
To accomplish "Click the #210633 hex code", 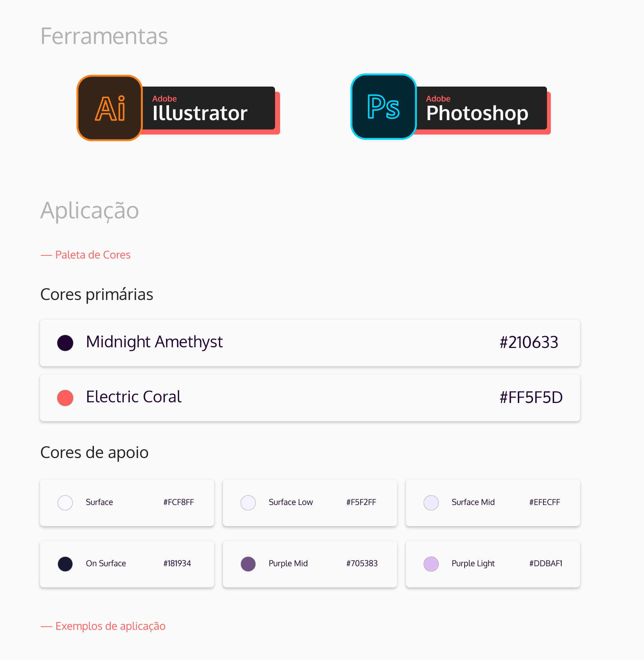I will click(529, 342).
